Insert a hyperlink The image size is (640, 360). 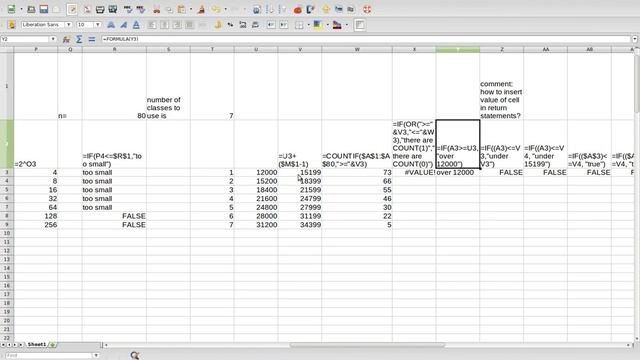256,9
